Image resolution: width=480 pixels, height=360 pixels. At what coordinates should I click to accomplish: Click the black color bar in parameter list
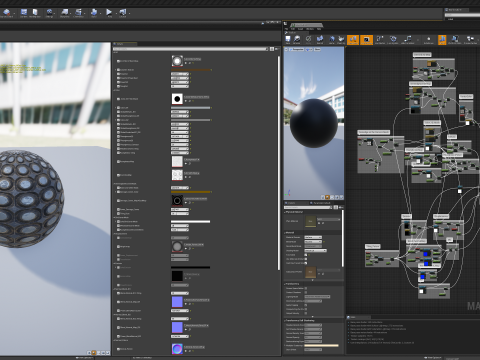point(190,267)
